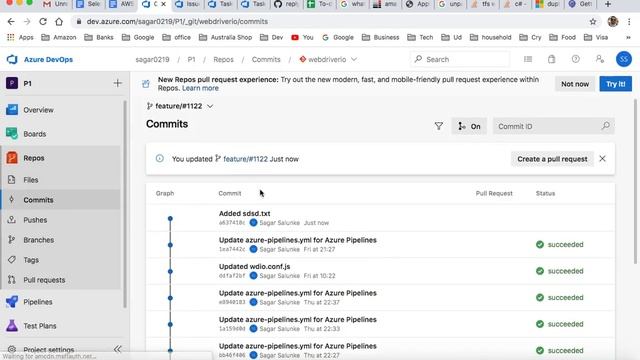Close the active Chrome tab
The width and height of the screenshot is (640, 360).
tap(164, 4)
